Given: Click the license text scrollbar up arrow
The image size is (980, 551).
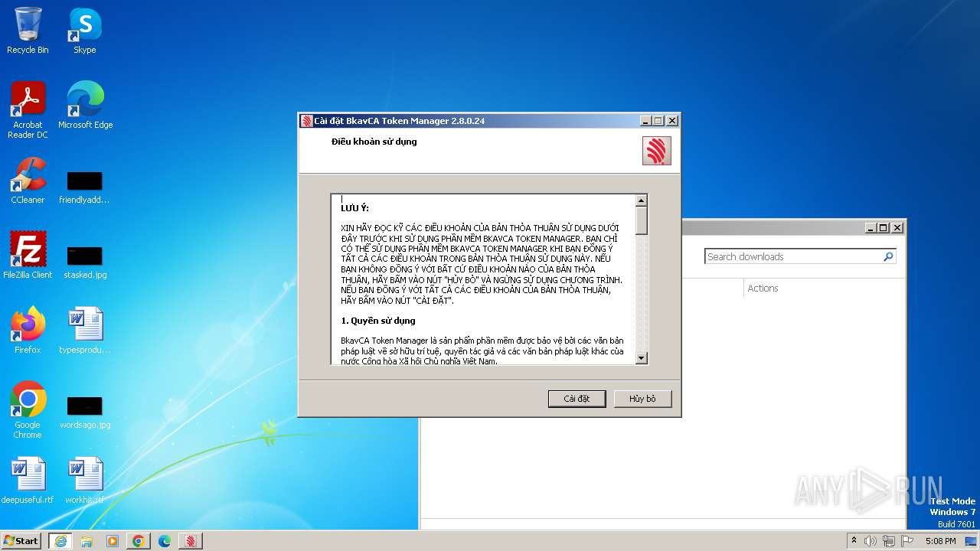Looking at the screenshot, I should (642, 201).
